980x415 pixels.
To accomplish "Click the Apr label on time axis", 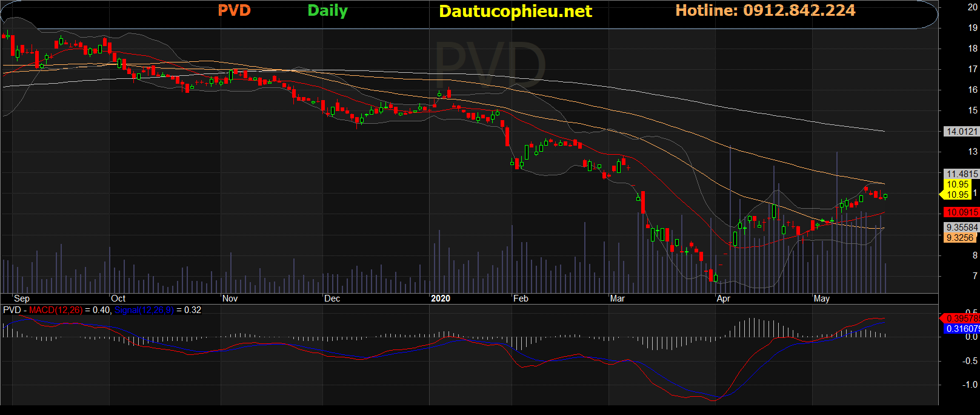I will coord(723,299).
